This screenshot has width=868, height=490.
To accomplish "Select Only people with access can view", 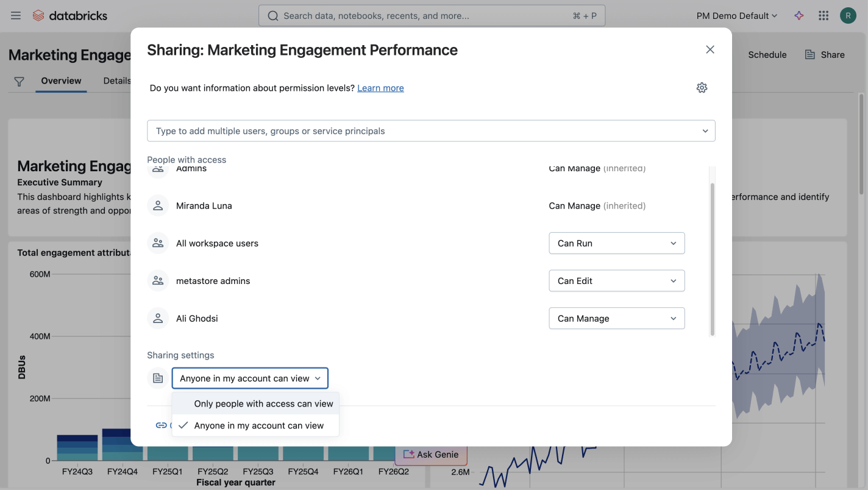I will 263,403.
